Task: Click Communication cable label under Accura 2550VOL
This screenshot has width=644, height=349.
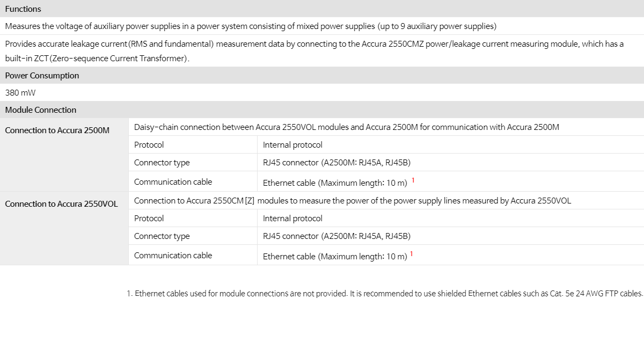Action: [x=173, y=256]
